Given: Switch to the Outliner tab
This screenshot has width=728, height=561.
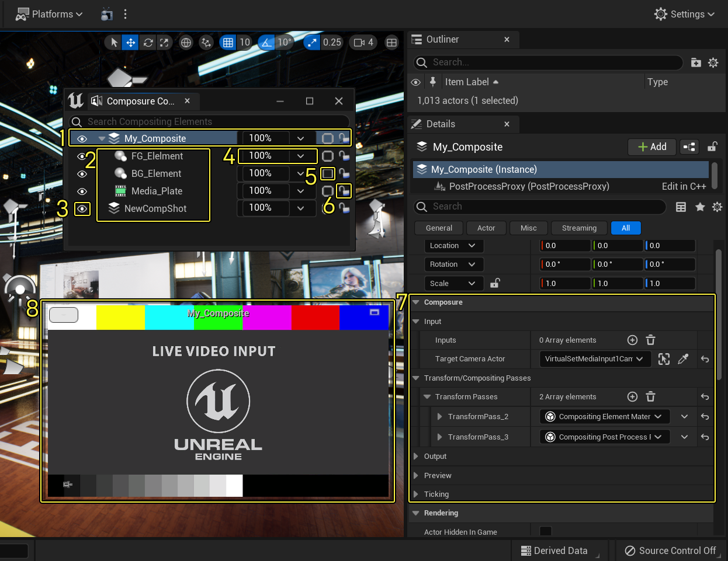Looking at the screenshot, I should coord(443,39).
